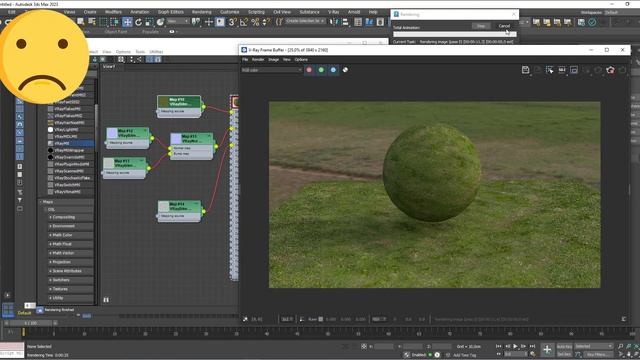This screenshot has width=640, height=360.
Task: Collapse the Maps section header
Action: coord(66,202)
